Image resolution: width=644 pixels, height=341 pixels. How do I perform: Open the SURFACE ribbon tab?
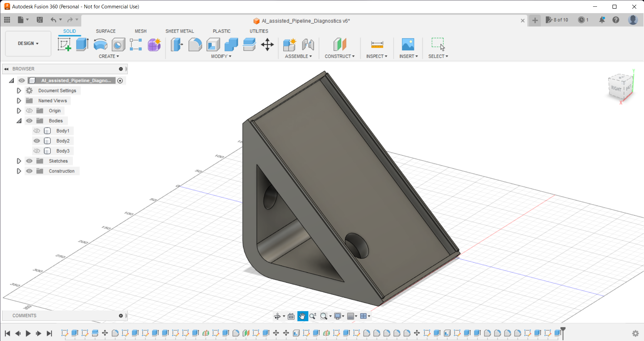click(106, 31)
